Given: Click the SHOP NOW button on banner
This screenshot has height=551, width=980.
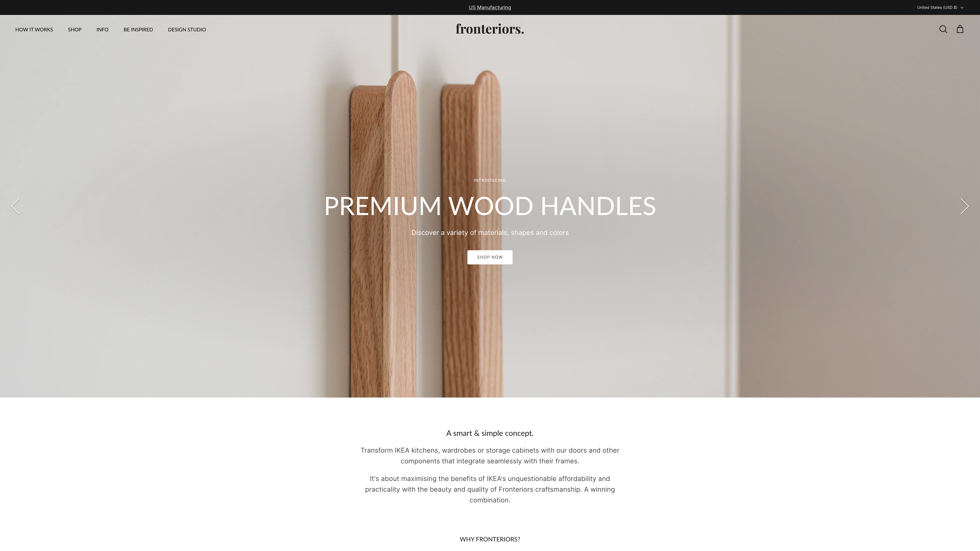Looking at the screenshot, I should pos(490,257).
